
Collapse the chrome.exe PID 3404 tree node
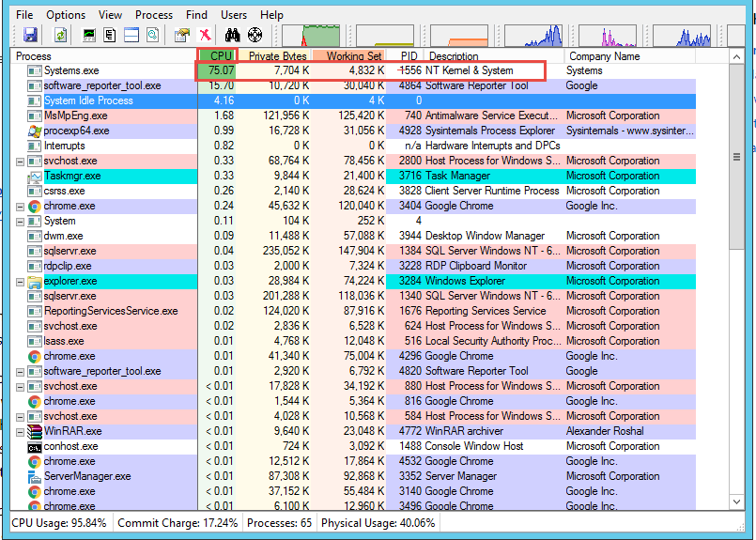click(21, 207)
